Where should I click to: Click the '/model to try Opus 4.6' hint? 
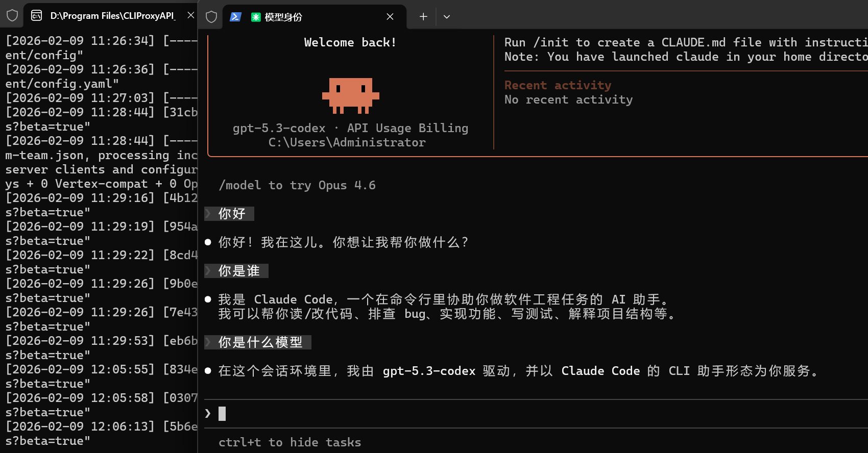click(x=297, y=185)
